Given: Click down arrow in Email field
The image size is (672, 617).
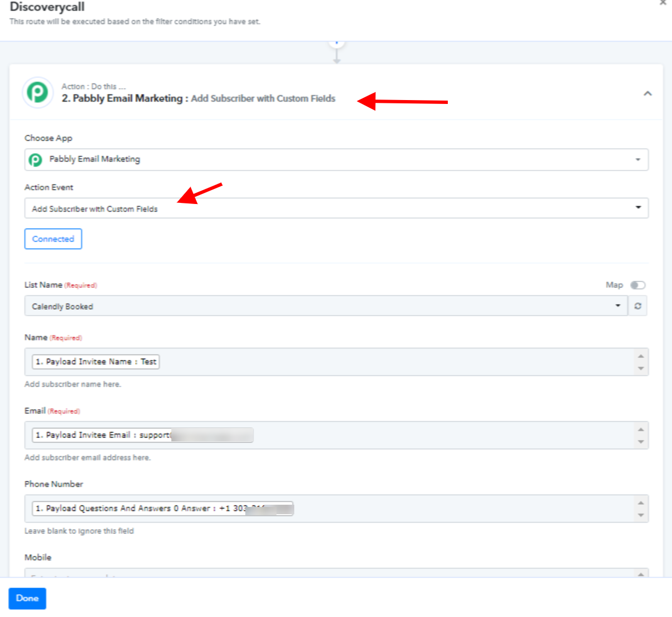Looking at the screenshot, I should pos(641,442).
